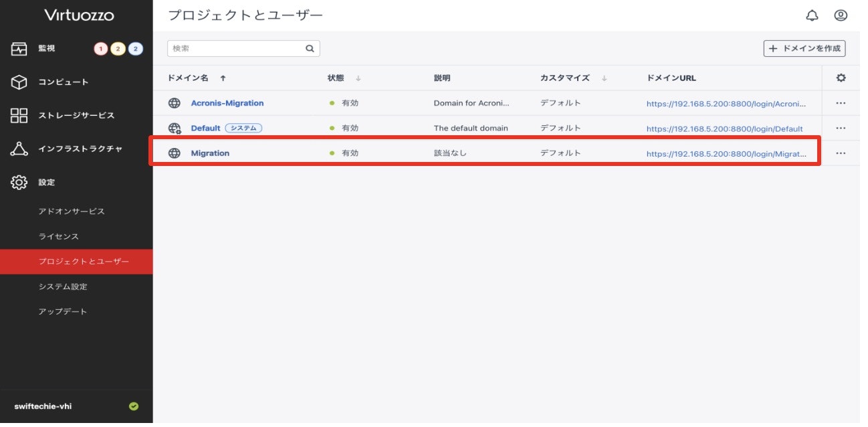This screenshot has width=868, height=427.
Task: Open ストレージサービス menu in sidebar
Action: click(76, 116)
